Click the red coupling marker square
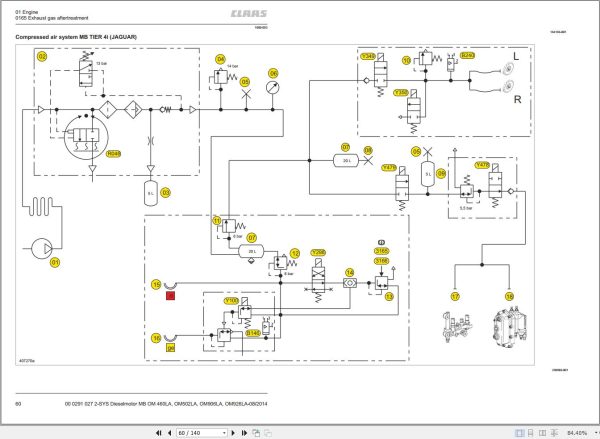The height and width of the screenshot is (439, 600). click(x=171, y=295)
